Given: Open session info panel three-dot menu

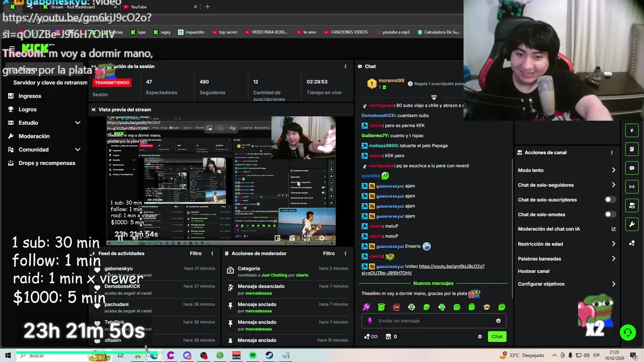Looking at the screenshot, I should pyautogui.click(x=345, y=66).
